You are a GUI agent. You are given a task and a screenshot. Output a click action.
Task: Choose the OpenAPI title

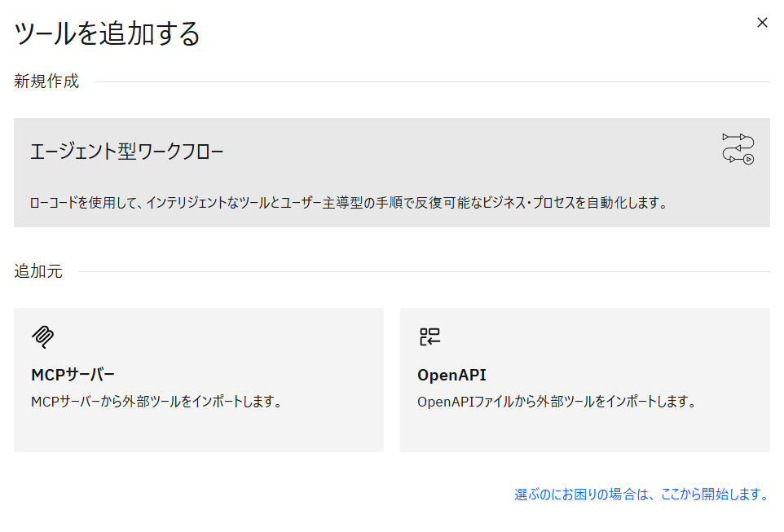point(451,375)
